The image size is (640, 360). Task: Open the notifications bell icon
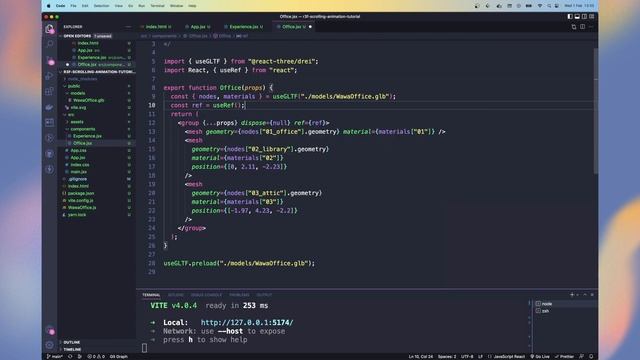pos(591,357)
